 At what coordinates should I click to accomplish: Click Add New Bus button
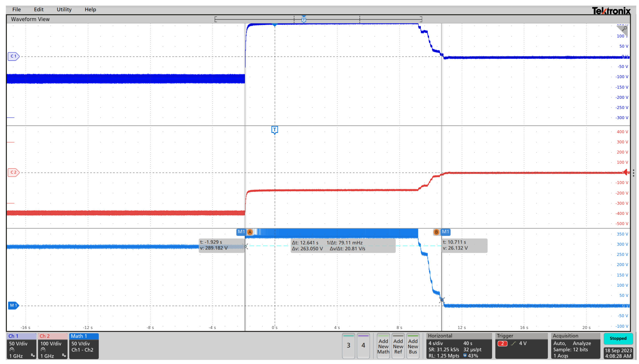click(412, 346)
